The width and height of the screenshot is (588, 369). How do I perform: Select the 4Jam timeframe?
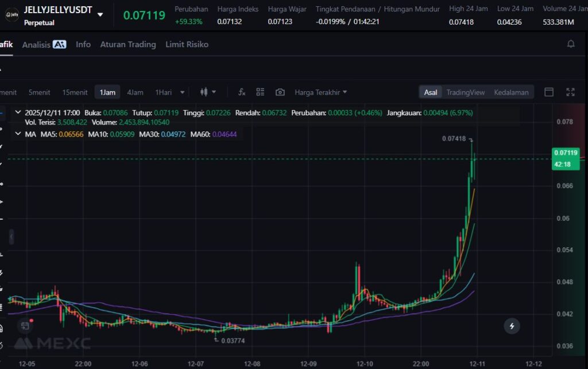coord(135,92)
